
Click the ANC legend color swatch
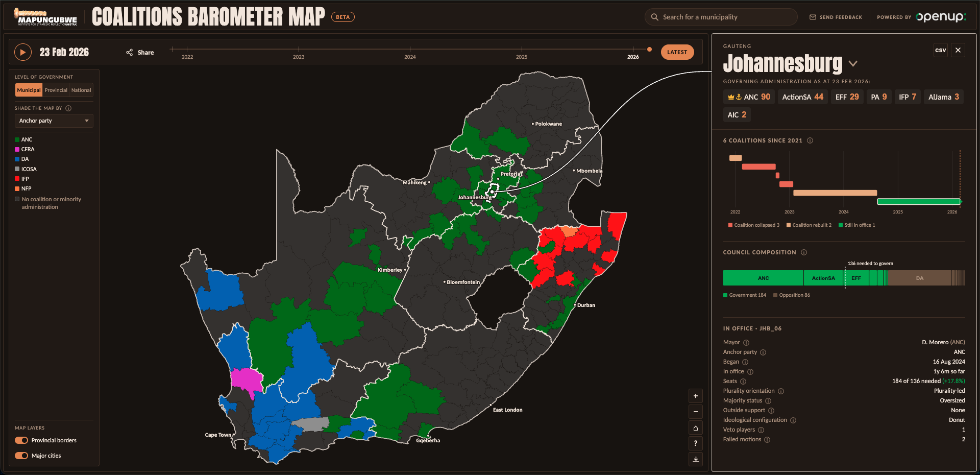(x=17, y=139)
